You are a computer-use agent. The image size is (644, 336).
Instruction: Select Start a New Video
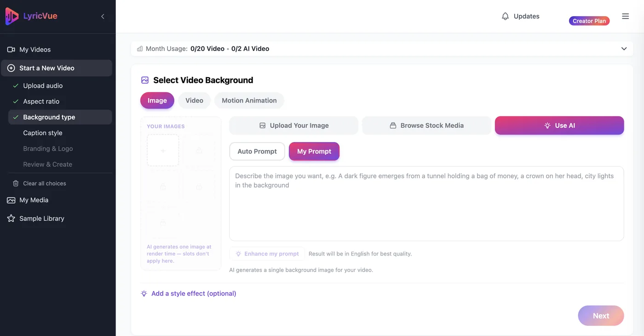click(x=56, y=68)
